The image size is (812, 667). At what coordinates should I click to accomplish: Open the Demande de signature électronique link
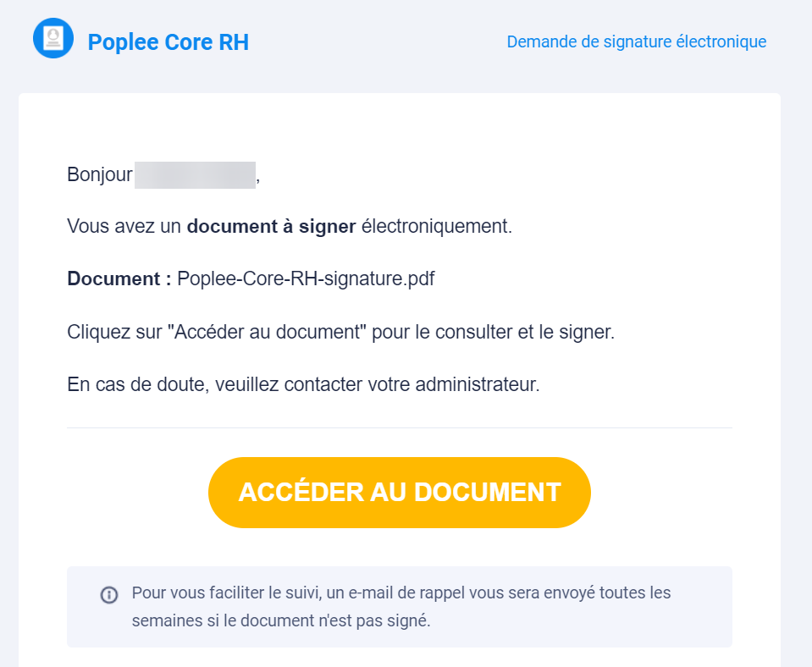(x=637, y=41)
